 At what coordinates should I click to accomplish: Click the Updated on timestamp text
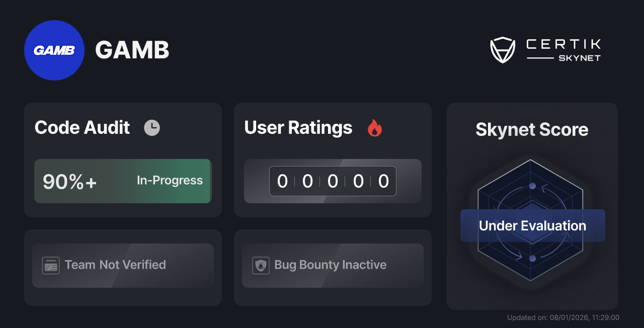click(x=563, y=317)
